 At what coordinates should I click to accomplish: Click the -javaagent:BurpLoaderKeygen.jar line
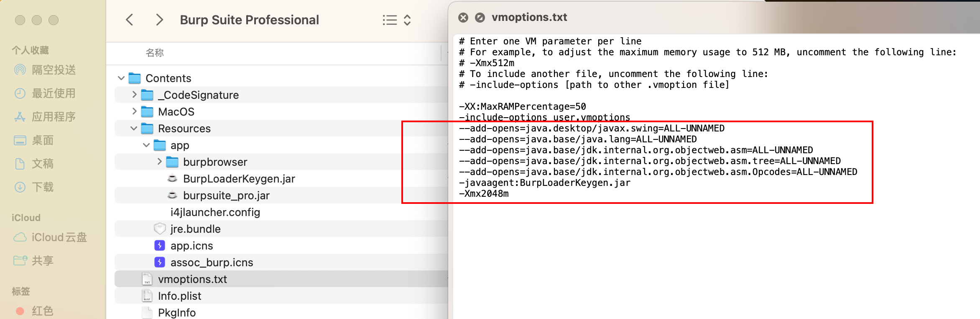545,183
